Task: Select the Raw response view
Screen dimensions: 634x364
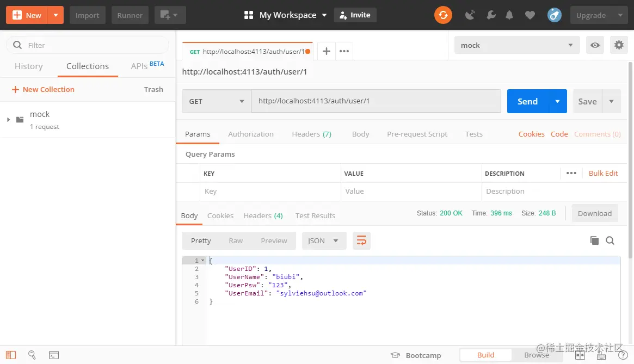Action: (x=236, y=240)
